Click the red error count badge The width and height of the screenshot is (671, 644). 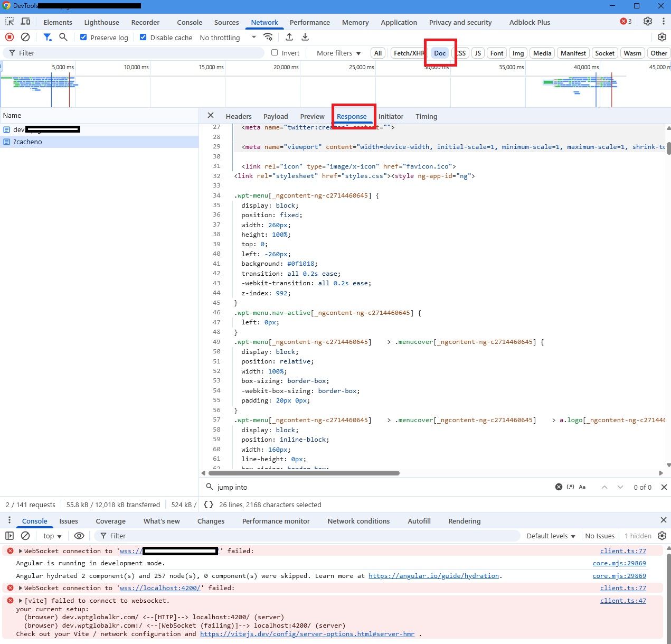pyautogui.click(x=626, y=22)
